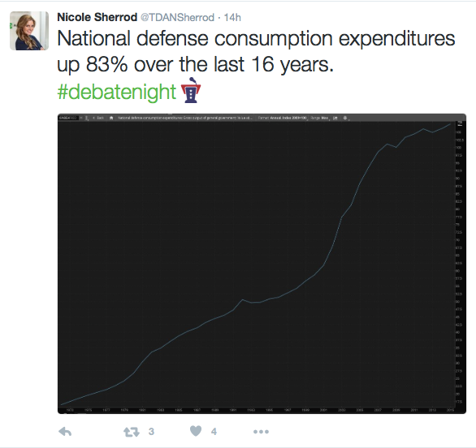Screen dimensions: 476x448
Task: Retweet Nicole Sherrod's tweet
Action: point(131,432)
